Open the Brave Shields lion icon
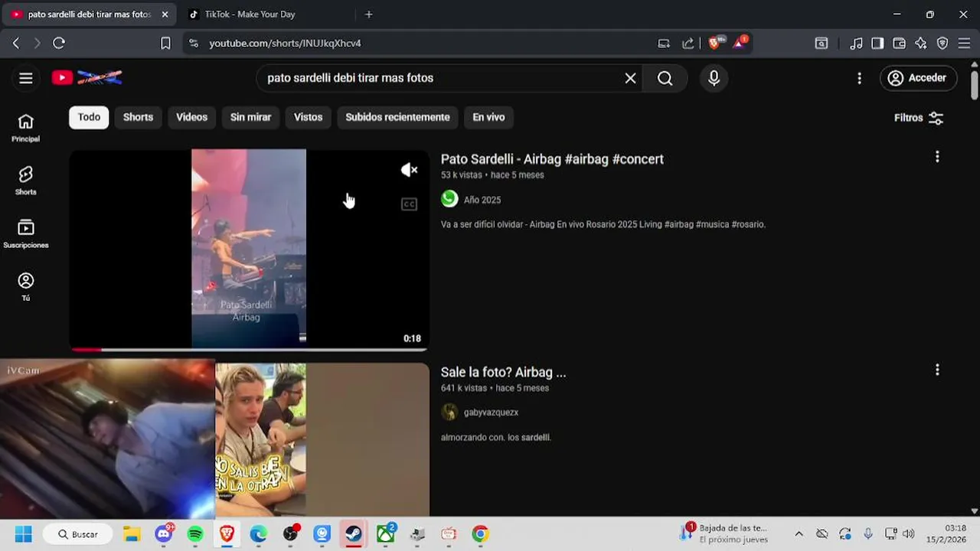 point(714,44)
